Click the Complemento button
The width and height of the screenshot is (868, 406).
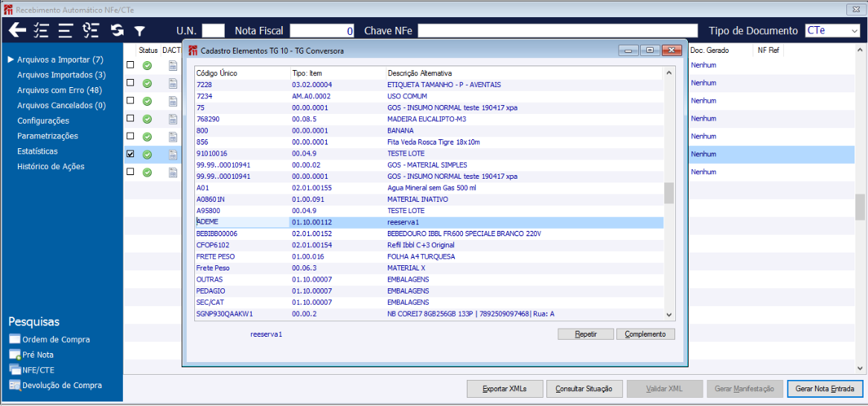point(646,334)
